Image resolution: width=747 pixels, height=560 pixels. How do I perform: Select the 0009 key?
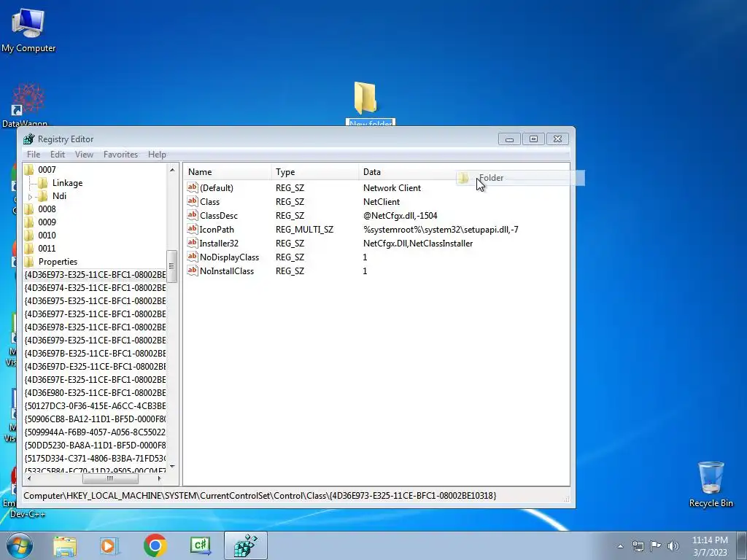[x=47, y=222]
